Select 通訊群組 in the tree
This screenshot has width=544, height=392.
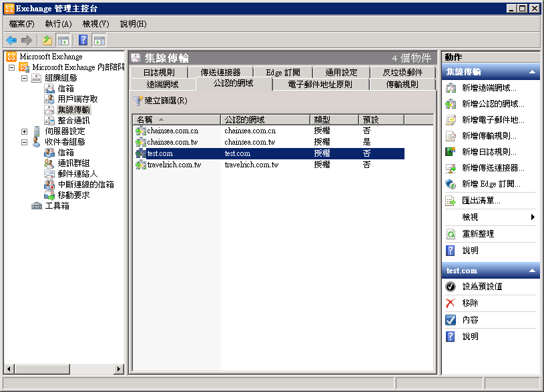click(73, 163)
